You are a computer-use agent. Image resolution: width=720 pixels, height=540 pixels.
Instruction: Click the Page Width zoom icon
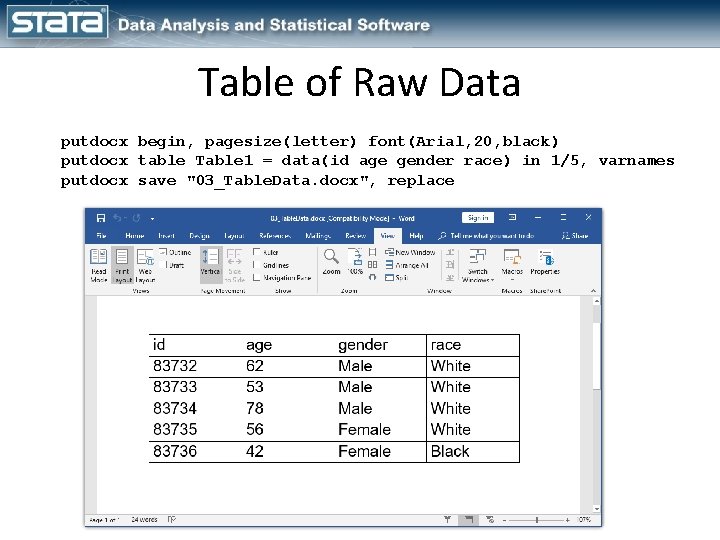[372, 277]
